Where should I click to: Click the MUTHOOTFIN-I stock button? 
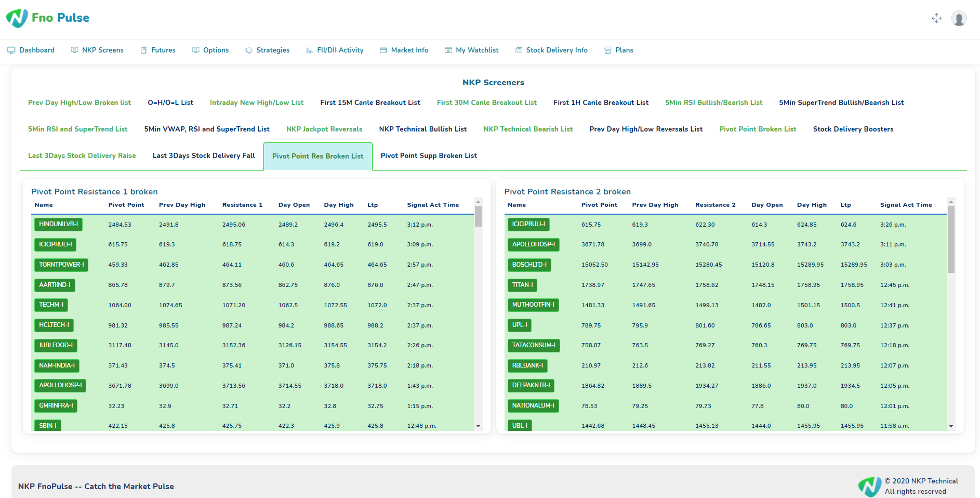[x=533, y=305]
